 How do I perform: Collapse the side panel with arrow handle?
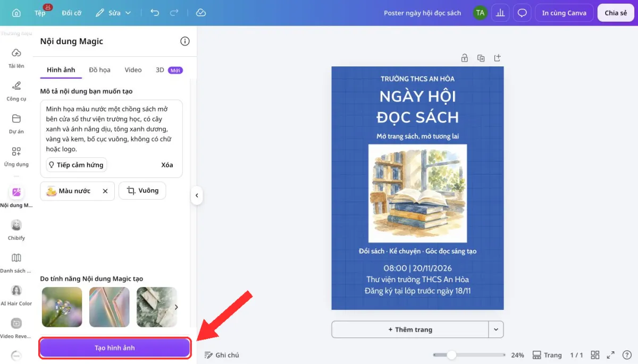196,196
